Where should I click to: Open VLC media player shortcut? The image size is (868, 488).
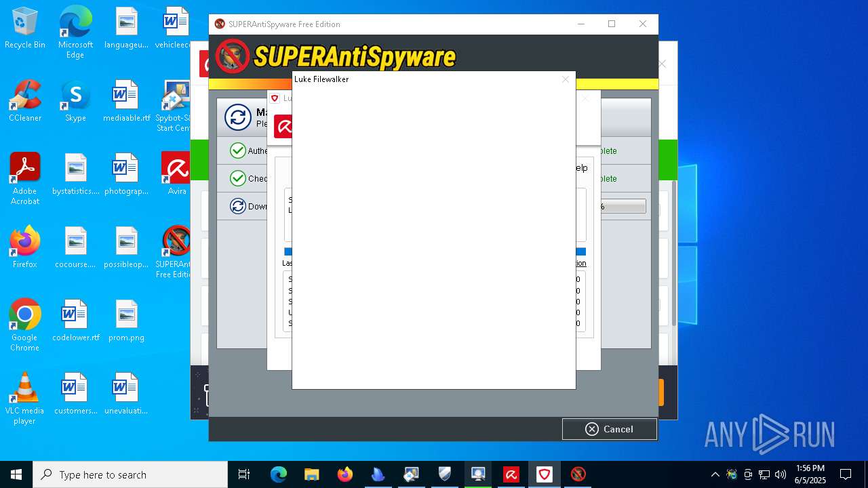(25, 399)
